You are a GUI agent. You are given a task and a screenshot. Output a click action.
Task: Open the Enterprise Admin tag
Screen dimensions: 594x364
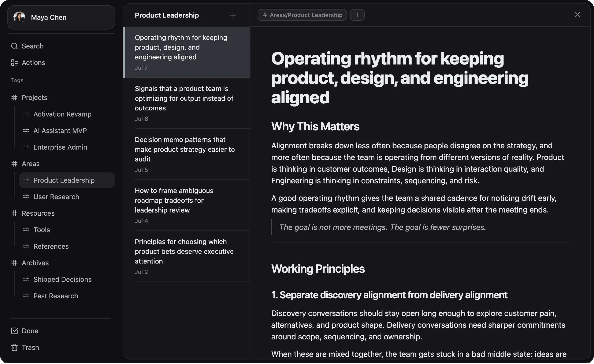[67, 147]
